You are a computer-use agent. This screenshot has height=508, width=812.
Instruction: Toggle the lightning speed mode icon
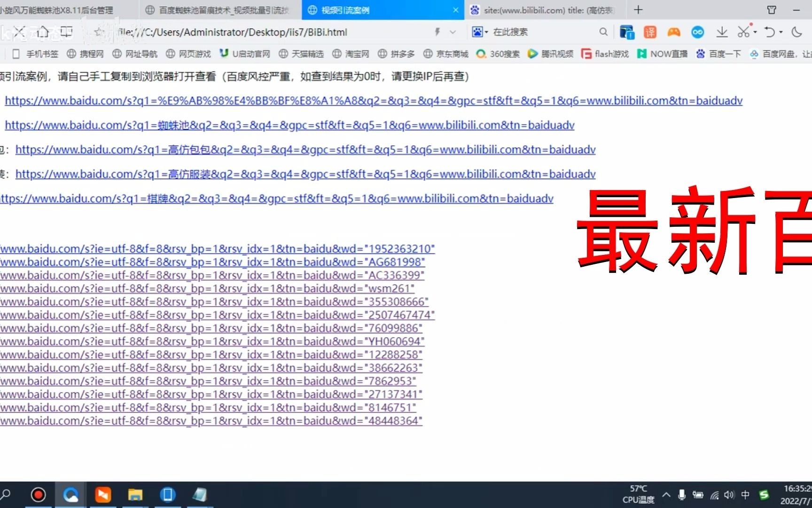point(437,32)
